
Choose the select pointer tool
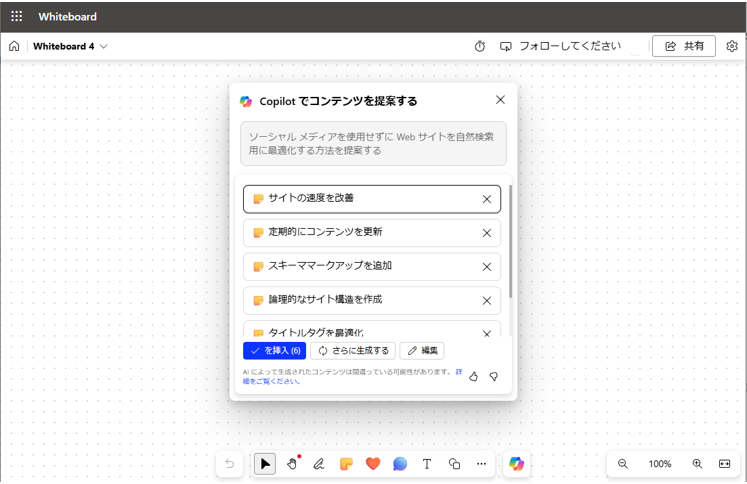tap(265, 464)
